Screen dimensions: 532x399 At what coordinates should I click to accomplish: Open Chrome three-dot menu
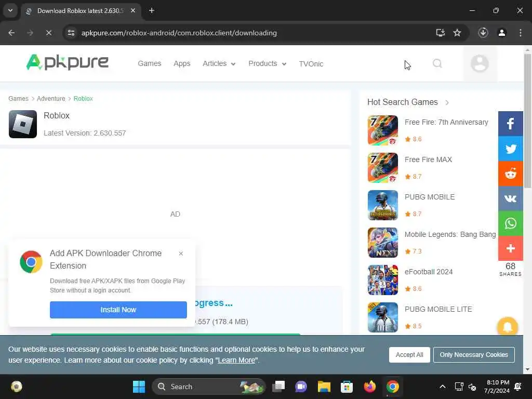pyautogui.click(x=521, y=33)
